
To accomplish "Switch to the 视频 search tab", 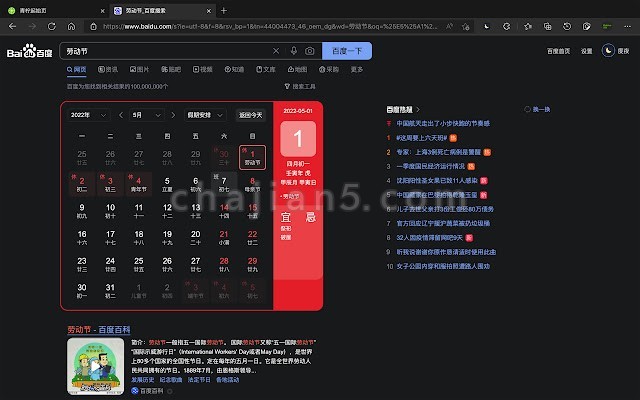I will pyautogui.click(x=202, y=70).
